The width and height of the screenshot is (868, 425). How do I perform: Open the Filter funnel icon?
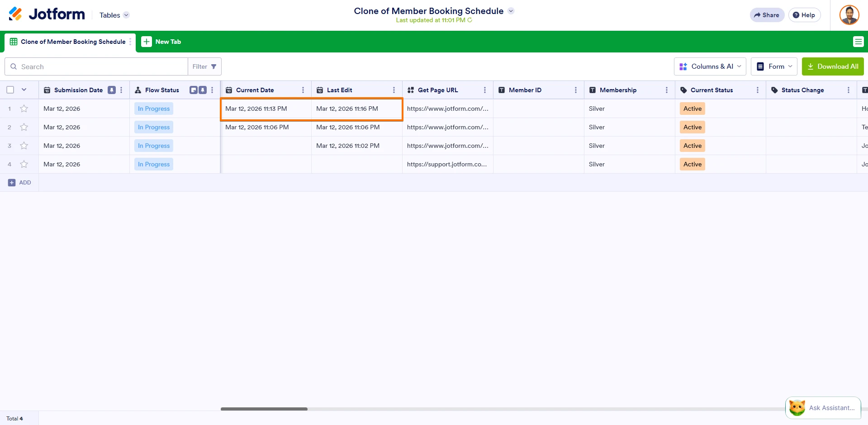coord(214,66)
